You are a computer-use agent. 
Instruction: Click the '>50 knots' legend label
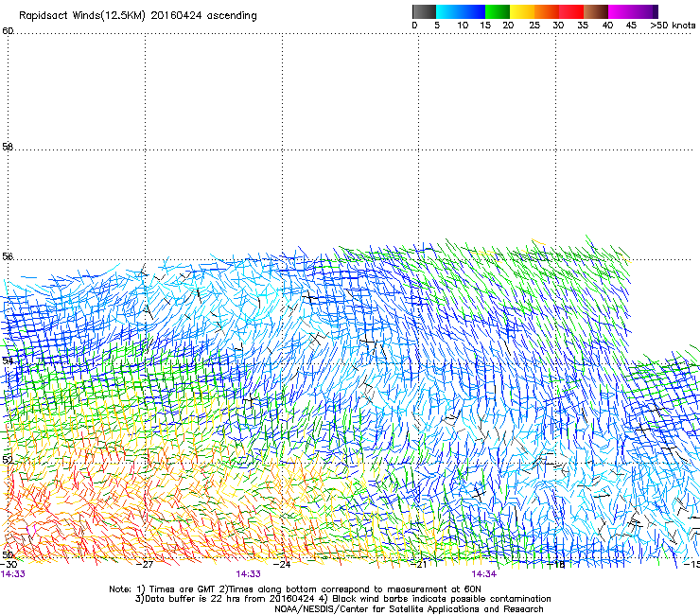pos(673,26)
